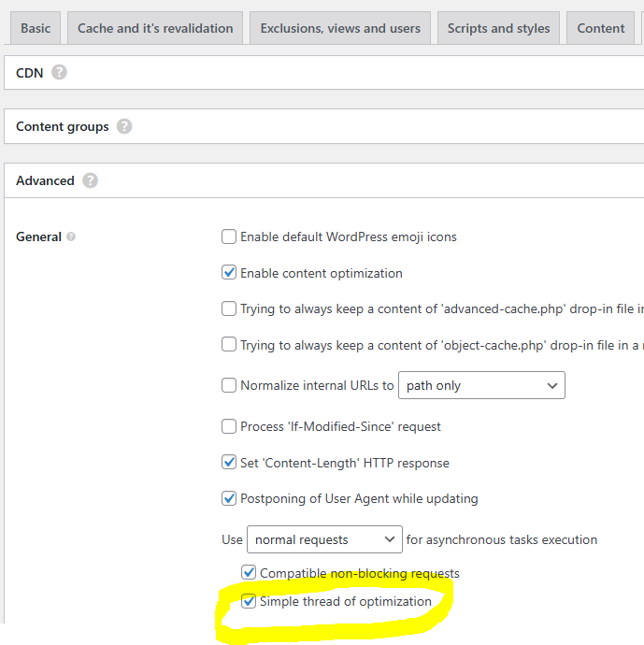Enable Process 'If-Modified-Since' request

click(x=229, y=426)
